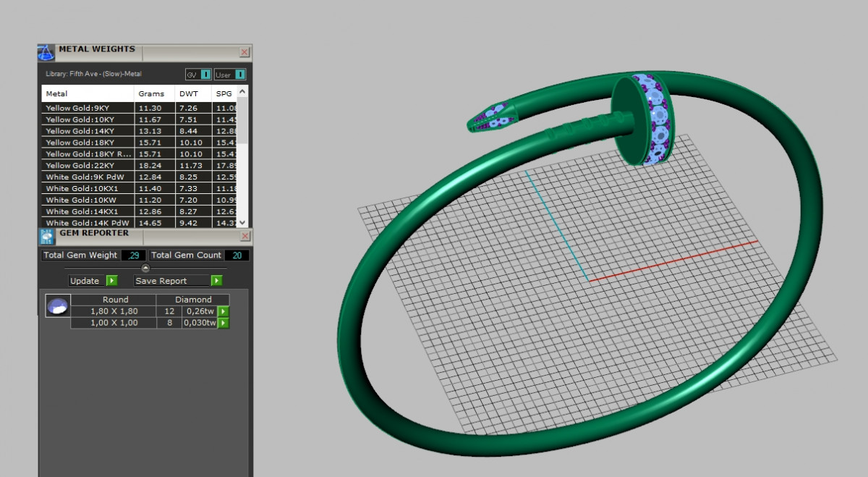Click the 1,80 X 1,80 gem size cell

[114, 311]
